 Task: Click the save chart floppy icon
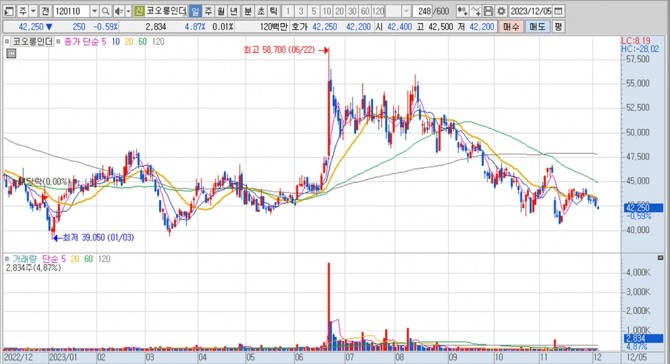pyautogui.click(x=488, y=11)
